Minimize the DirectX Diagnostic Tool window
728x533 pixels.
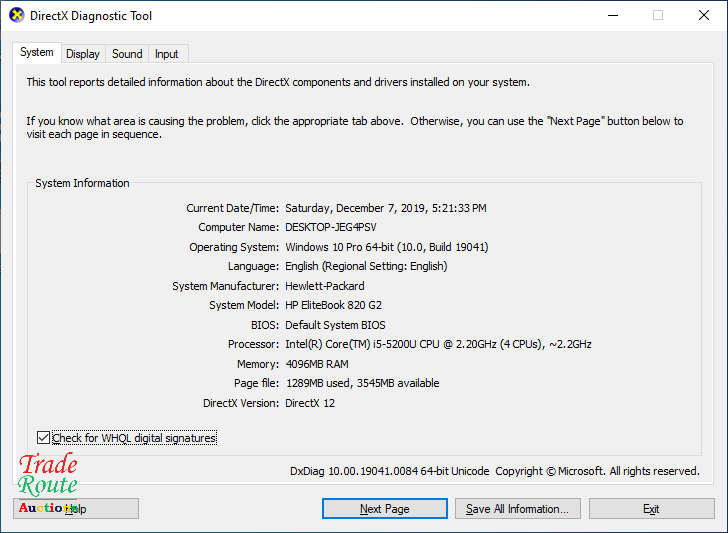coord(612,16)
